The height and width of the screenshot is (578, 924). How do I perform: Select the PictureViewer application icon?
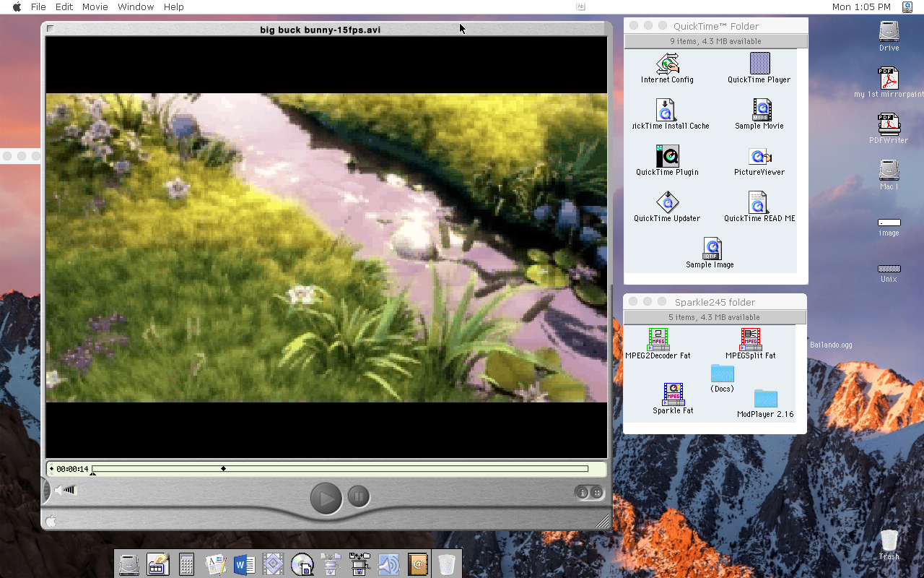759,156
